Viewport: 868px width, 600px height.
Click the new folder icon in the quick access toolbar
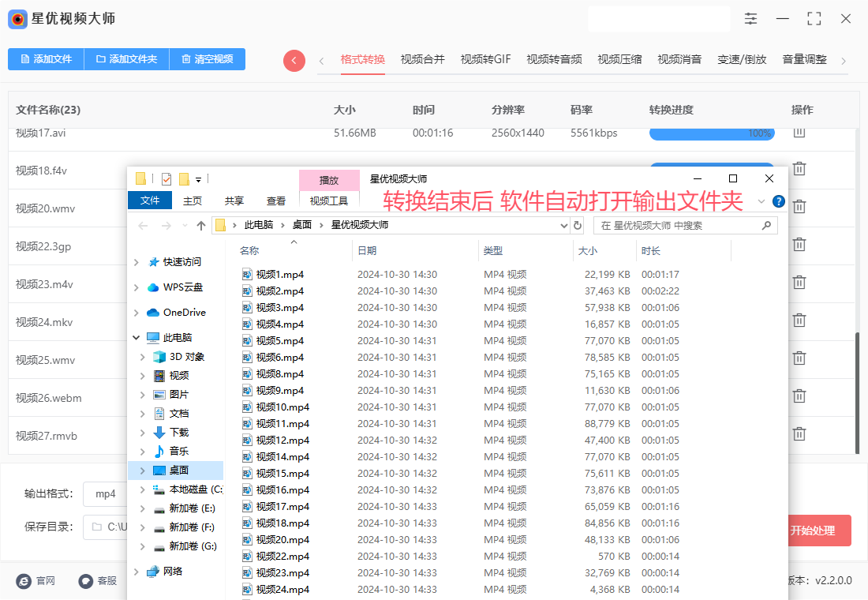[x=184, y=179]
